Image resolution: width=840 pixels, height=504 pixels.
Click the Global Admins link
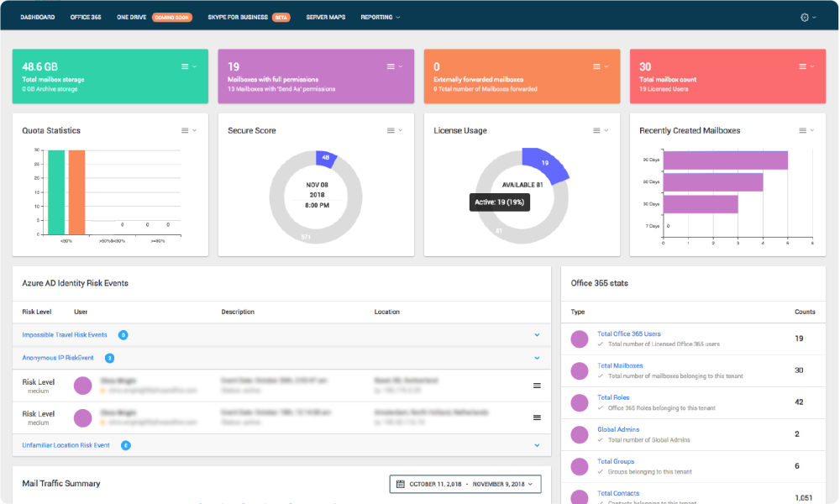[x=618, y=429]
